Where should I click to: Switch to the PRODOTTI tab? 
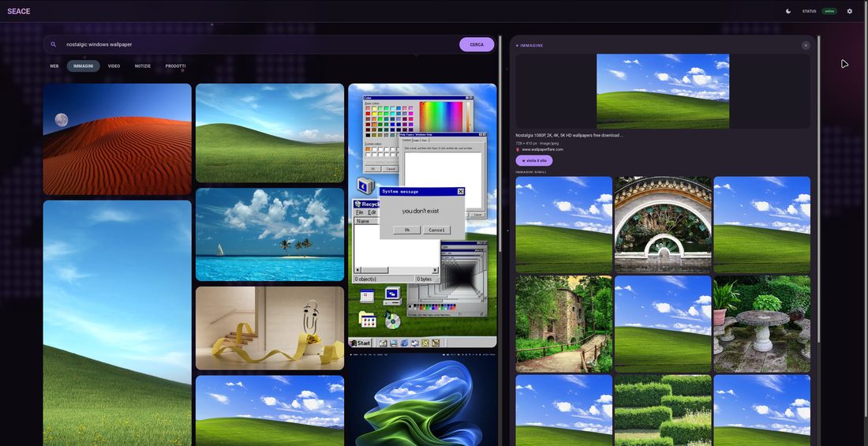click(x=175, y=66)
